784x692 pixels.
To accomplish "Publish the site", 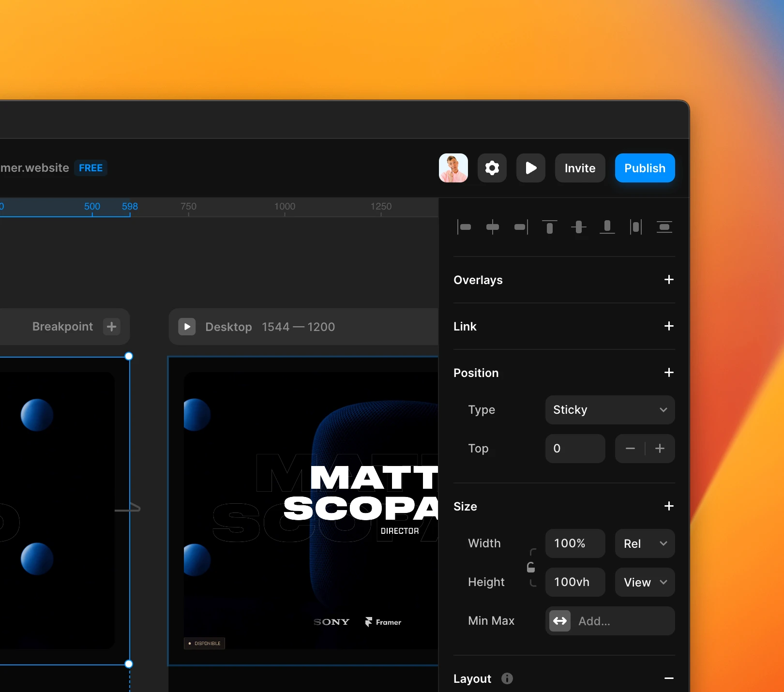I will pyautogui.click(x=645, y=168).
